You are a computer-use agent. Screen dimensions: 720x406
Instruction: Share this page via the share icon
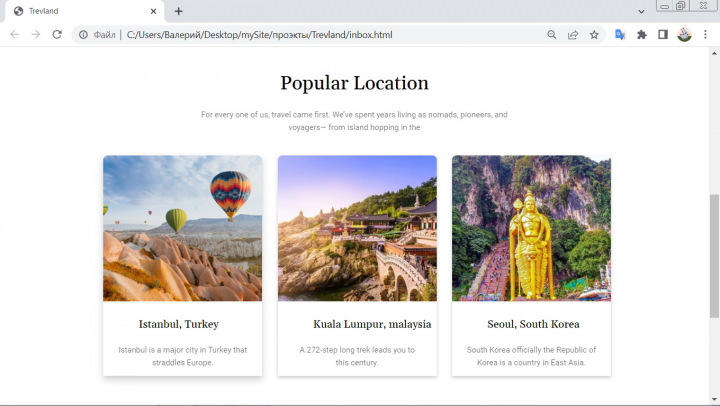pyautogui.click(x=573, y=34)
